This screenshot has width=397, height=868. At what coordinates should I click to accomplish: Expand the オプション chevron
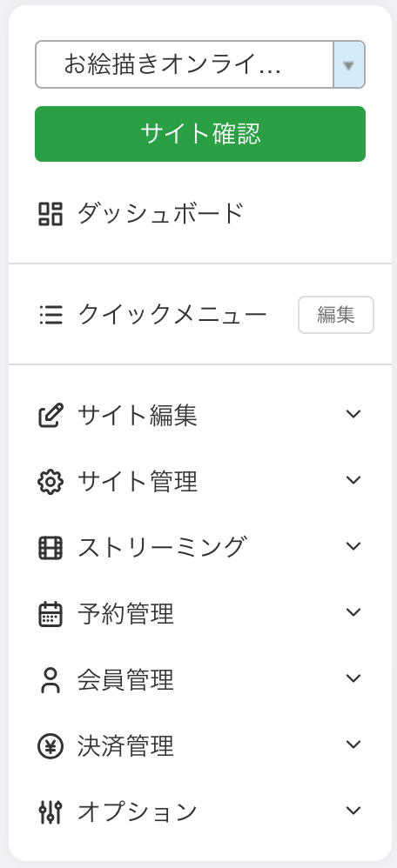353,811
